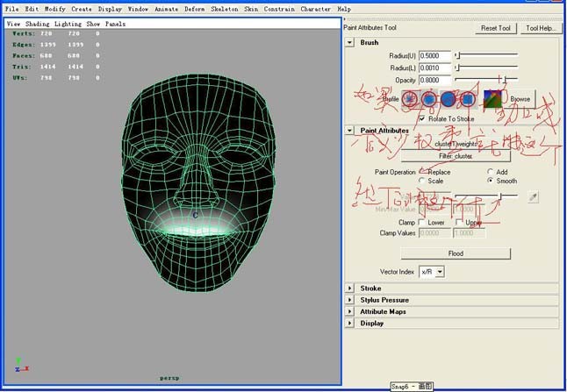
Task: Click the Opacity input field
Action: [435, 80]
